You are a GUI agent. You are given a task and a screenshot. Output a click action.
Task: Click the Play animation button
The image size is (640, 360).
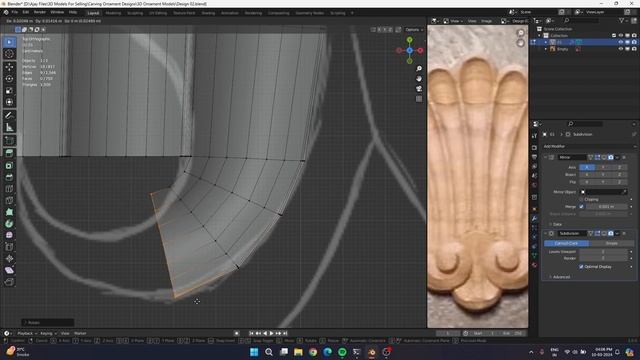coord(271,333)
